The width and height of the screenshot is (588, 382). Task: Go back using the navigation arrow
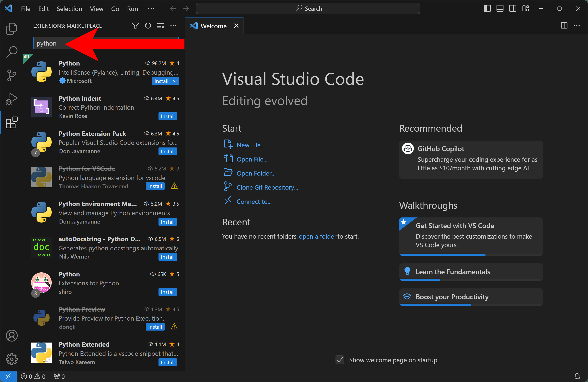click(x=173, y=9)
